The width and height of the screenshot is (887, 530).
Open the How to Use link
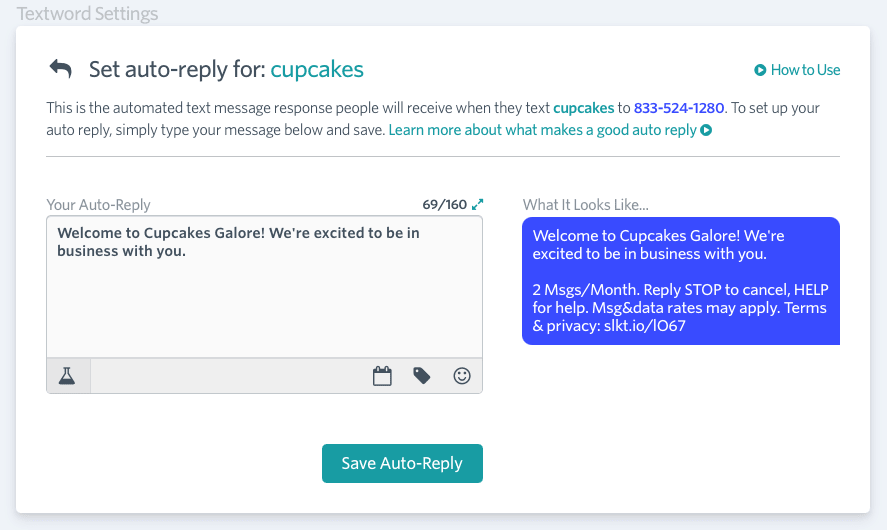tap(805, 70)
